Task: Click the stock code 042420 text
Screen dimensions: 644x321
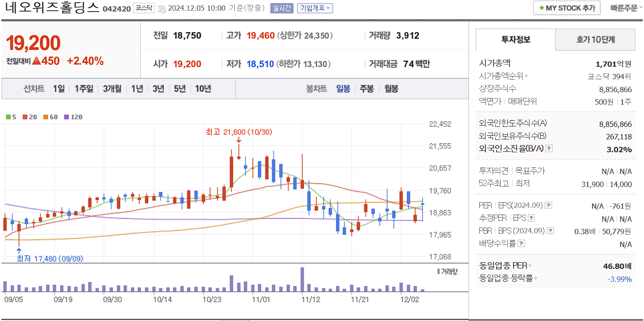Action: click(x=116, y=8)
